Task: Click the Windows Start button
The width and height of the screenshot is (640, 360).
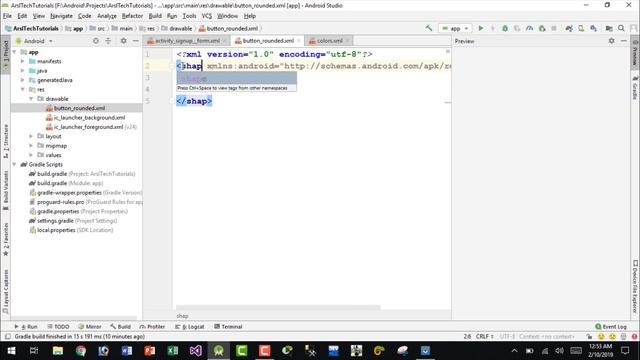Action: [11, 351]
